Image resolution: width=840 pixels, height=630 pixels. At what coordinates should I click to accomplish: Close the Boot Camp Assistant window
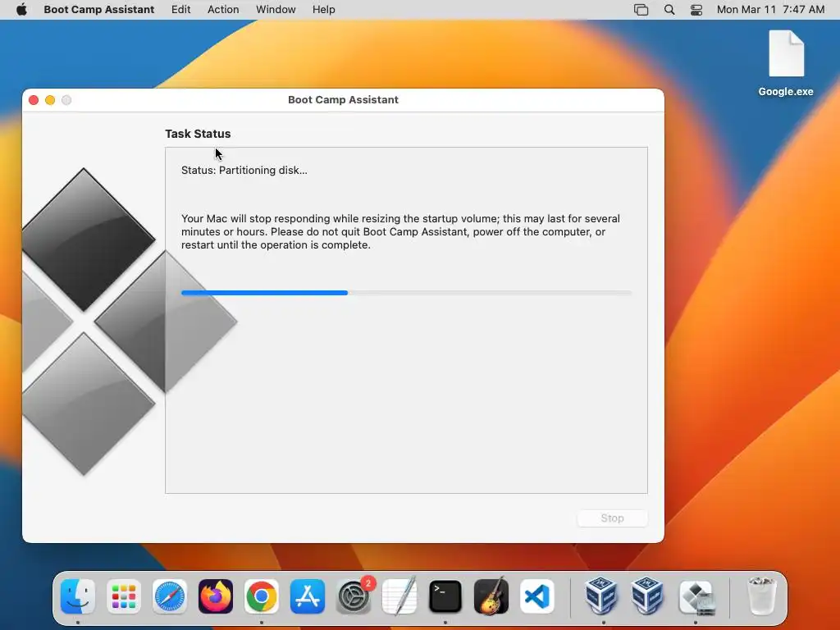click(x=33, y=100)
